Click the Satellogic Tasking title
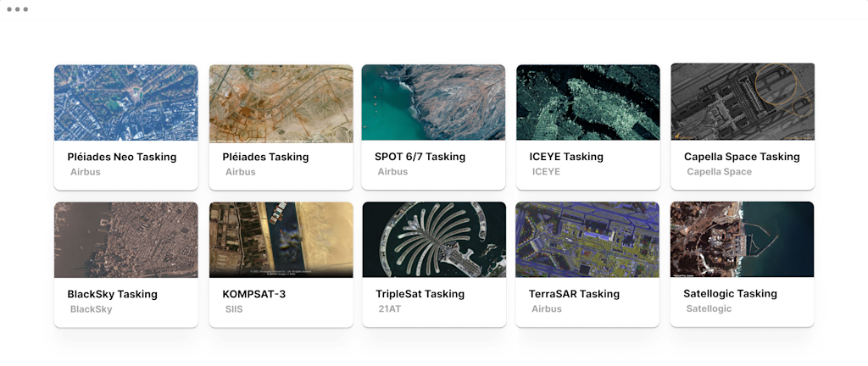This screenshot has height=366, width=868. point(730,294)
